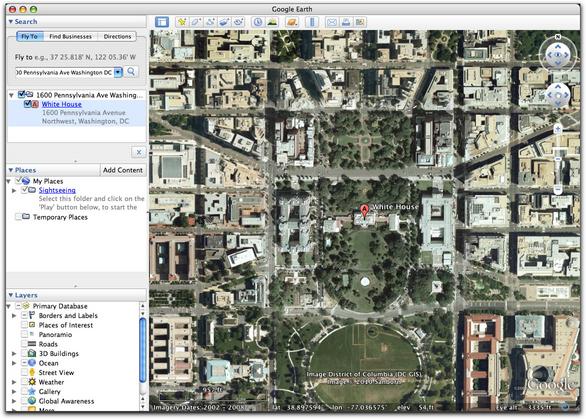Open the search history dropdown arrow
This screenshot has height=419, width=586.
pos(118,72)
